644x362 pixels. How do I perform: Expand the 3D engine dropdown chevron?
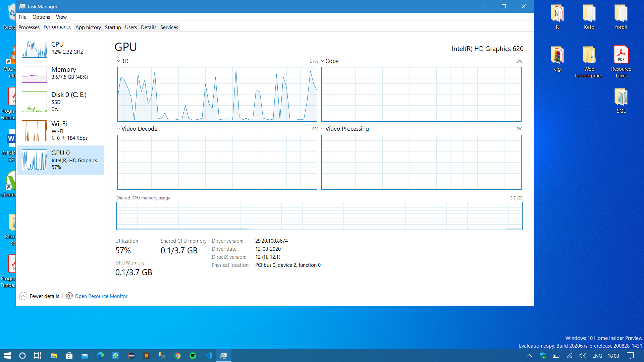coord(118,61)
